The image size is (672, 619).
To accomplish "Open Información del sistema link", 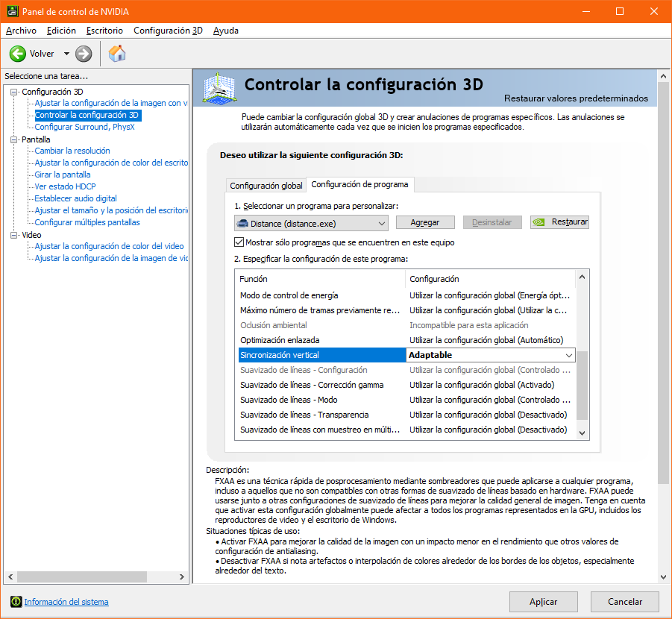I will pyautogui.click(x=66, y=602).
